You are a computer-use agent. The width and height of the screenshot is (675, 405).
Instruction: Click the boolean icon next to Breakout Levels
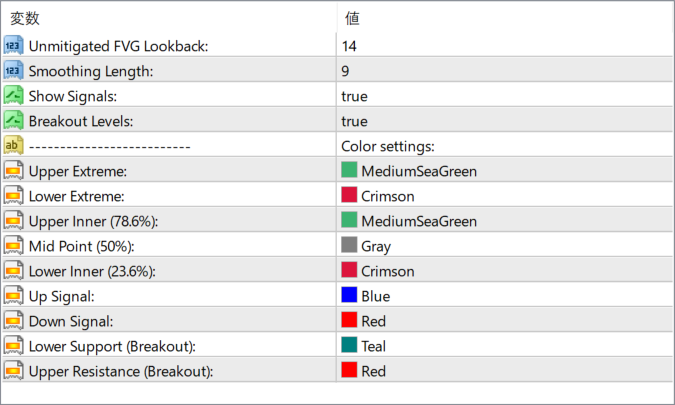click(x=13, y=121)
